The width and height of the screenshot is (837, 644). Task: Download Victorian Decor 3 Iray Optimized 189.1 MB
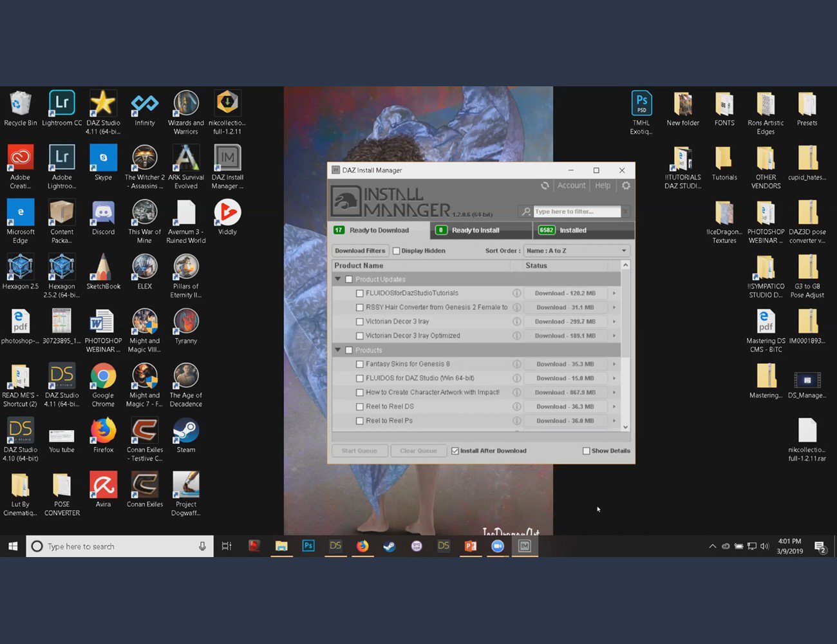tap(565, 336)
